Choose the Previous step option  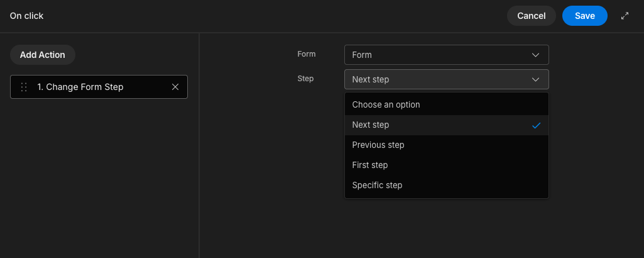click(447, 145)
